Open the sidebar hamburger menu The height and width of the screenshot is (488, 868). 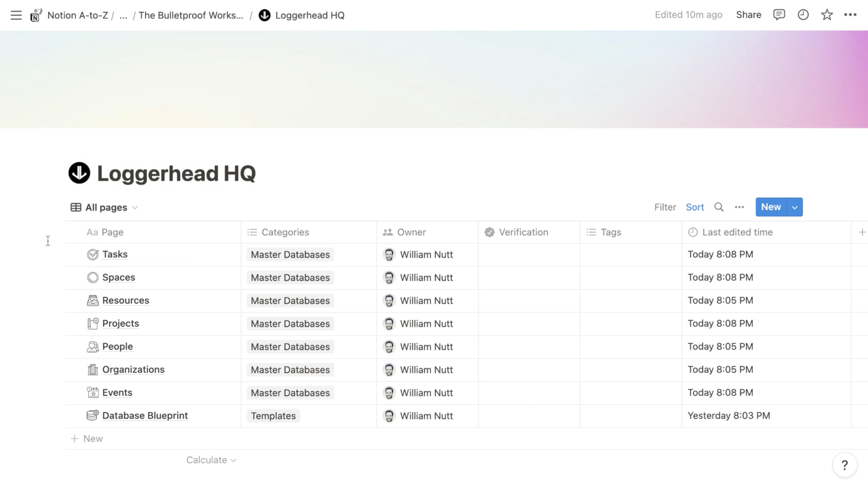[x=16, y=15]
